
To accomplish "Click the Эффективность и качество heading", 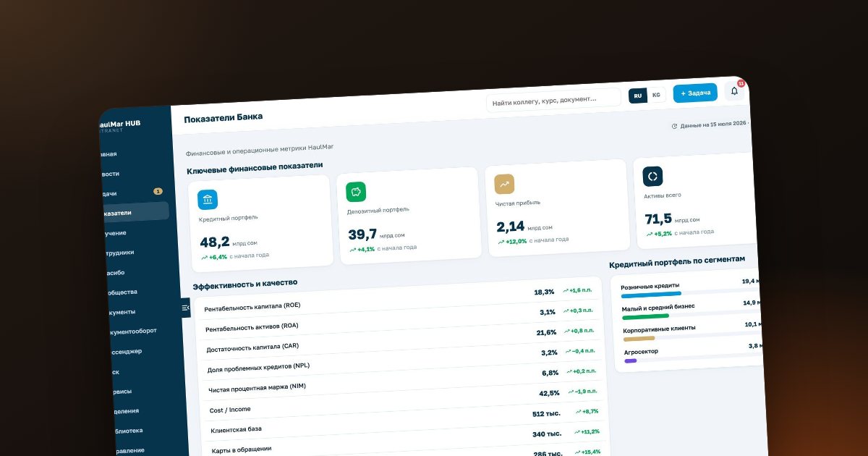I will [244, 284].
